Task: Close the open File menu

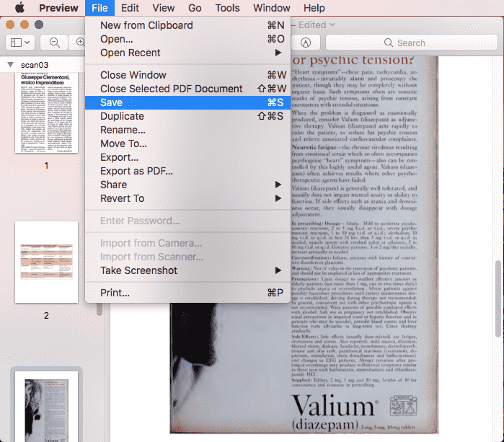Action: tap(100, 8)
